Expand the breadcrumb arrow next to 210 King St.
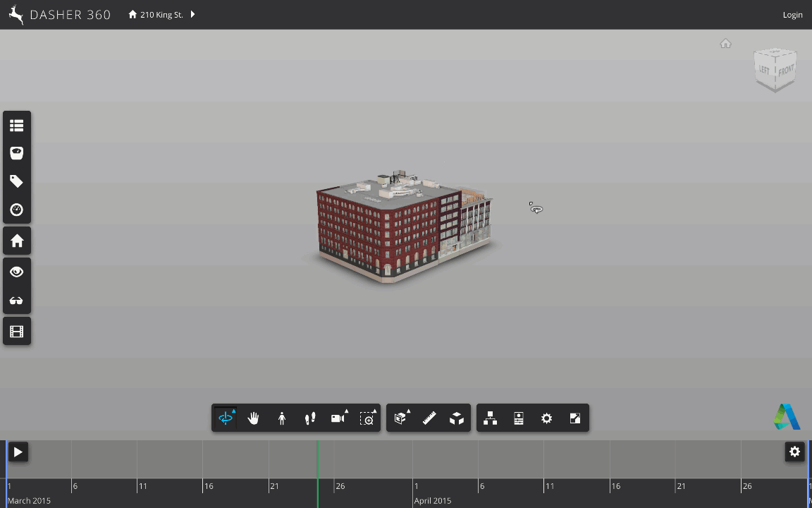 (x=191, y=13)
